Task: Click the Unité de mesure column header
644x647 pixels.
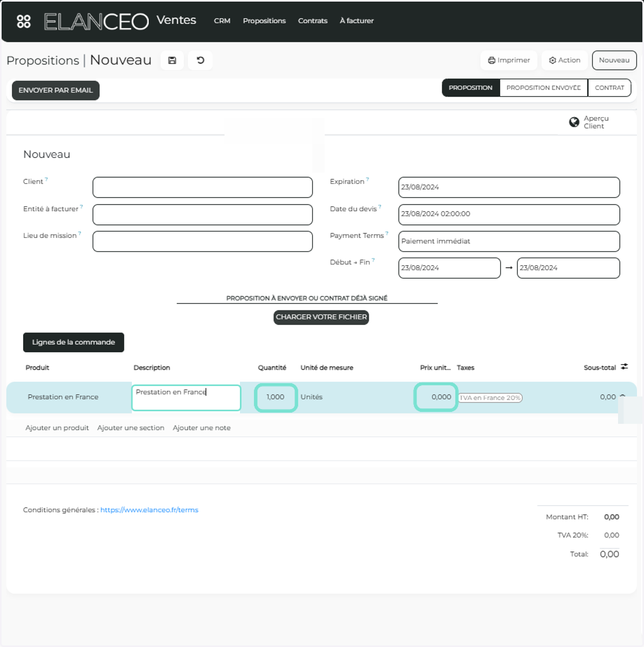Action: tap(327, 368)
